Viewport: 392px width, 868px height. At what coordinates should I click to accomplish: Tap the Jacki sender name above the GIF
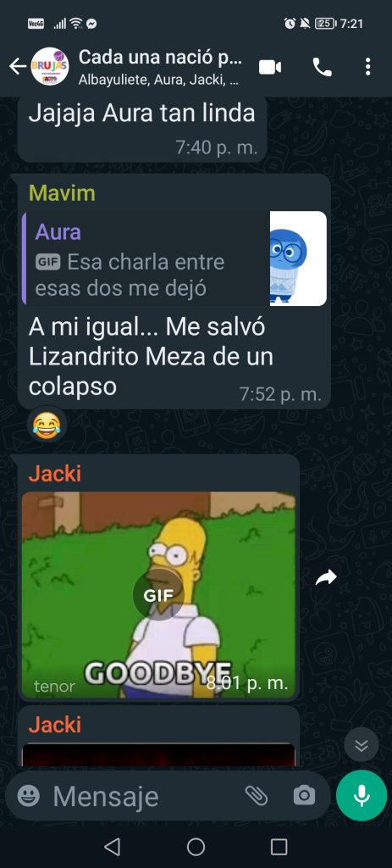[x=55, y=473]
